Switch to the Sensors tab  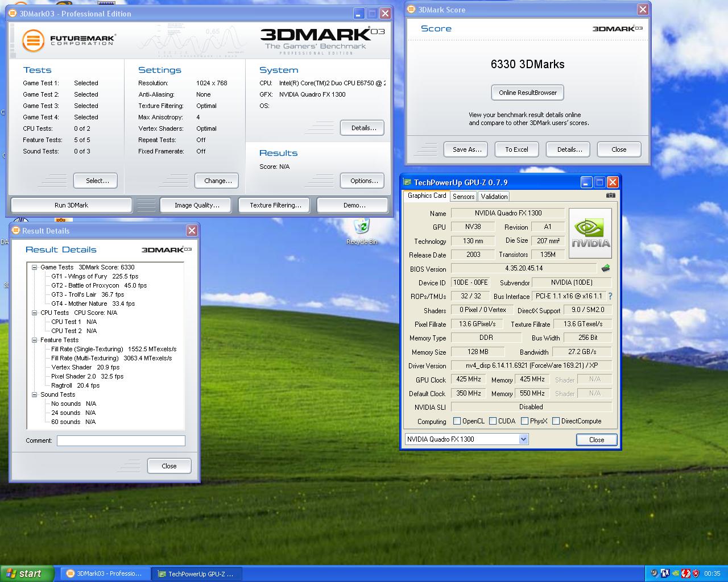click(x=464, y=197)
